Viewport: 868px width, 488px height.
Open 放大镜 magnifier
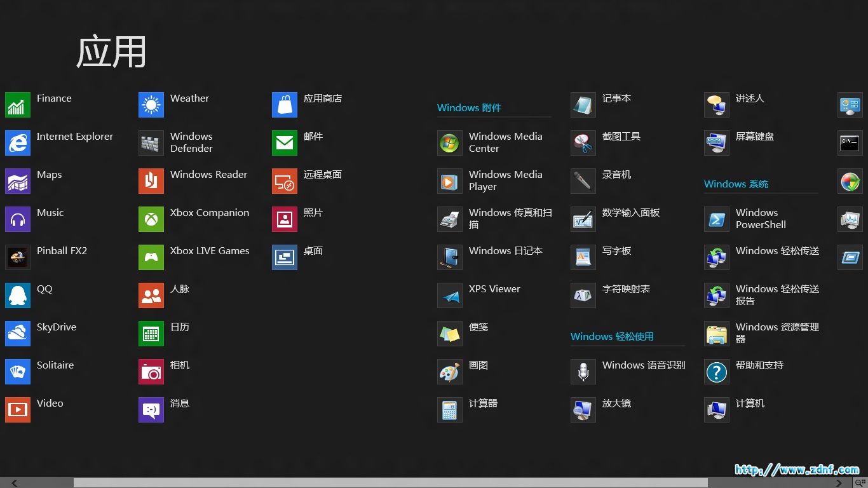tap(583, 410)
